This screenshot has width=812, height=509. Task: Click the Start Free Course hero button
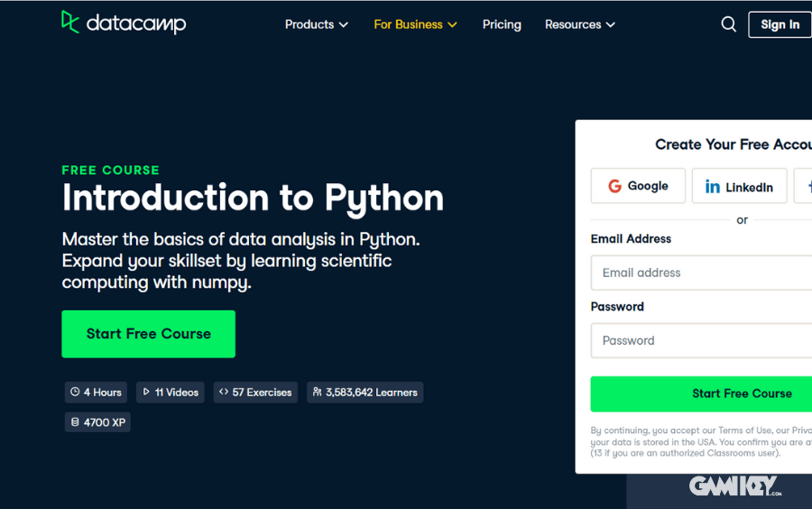pyautogui.click(x=149, y=334)
